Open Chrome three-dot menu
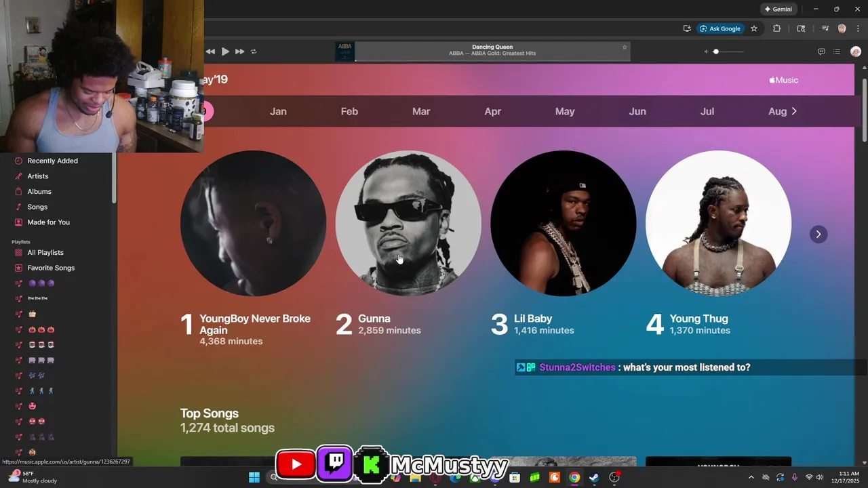 (x=858, y=28)
